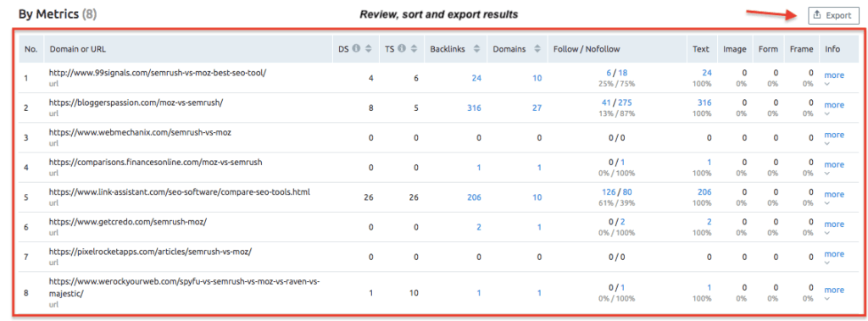Click nofollow count 80 for link-assistant
The height and width of the screenshot is (321, 868).
[x=627, y=192]
